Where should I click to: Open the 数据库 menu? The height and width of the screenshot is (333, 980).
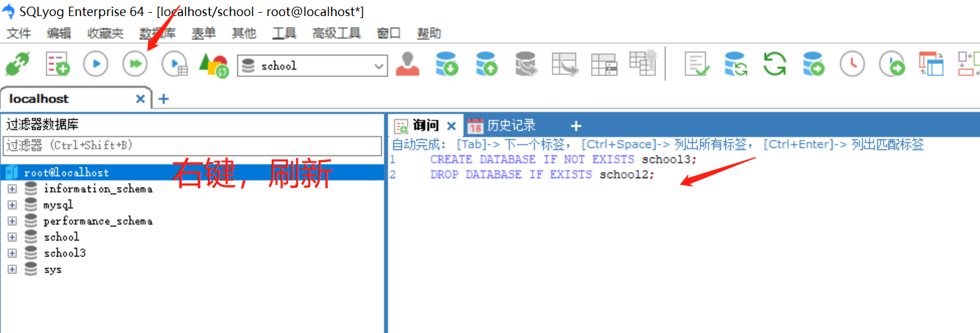(x=158, y=33)
